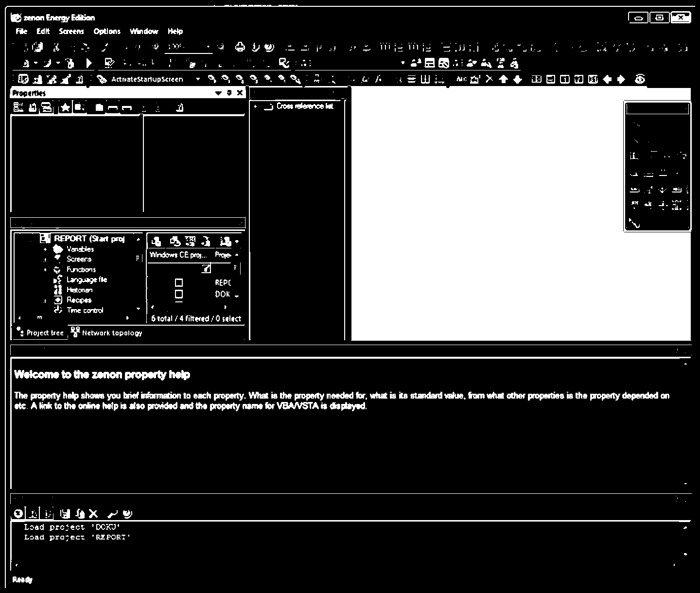Image resolution: width=700 pixels, height=593 pixels.
Task: Open the File menu
Action: tap(21, 32)
